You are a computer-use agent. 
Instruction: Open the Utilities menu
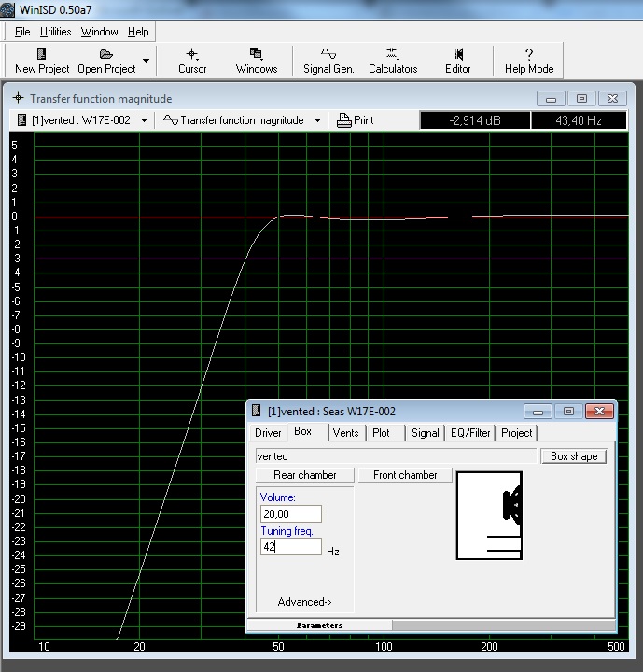tap(55, 32)
